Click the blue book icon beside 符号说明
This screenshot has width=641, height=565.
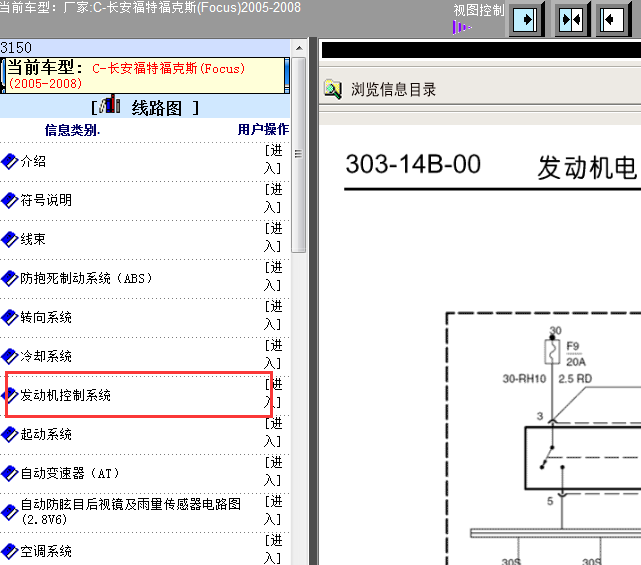click(9, 200)
